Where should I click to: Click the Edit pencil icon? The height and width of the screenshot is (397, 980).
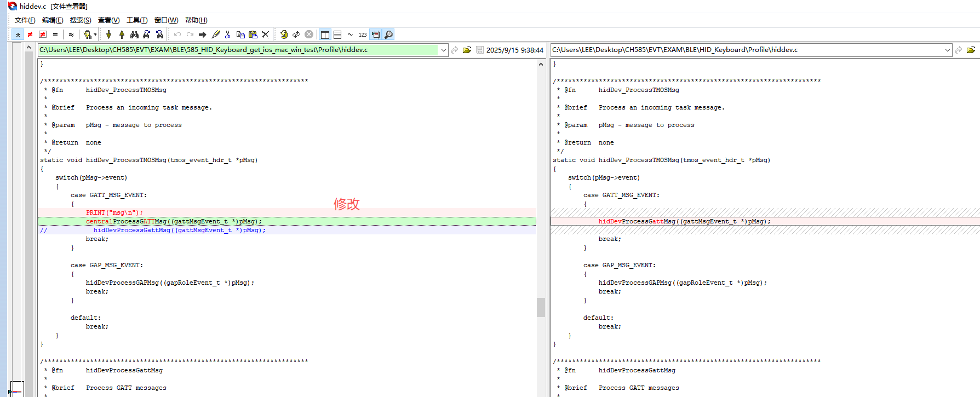215,34
